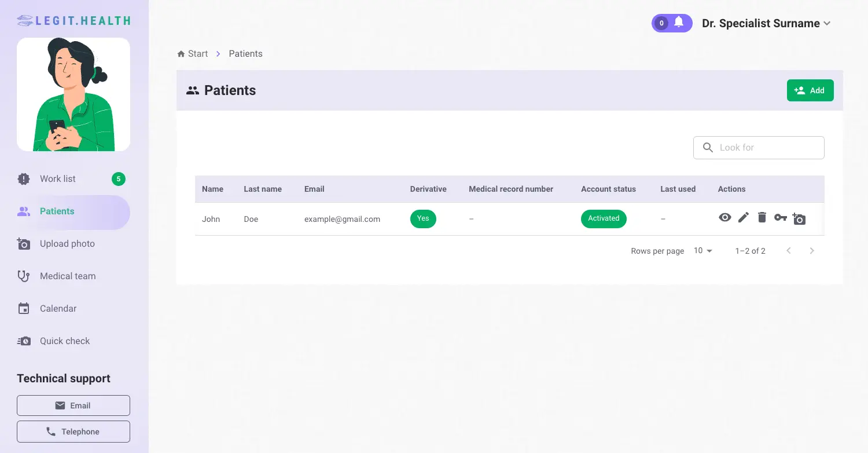Click the Look for search field
The width and height of the screenshot is (868, 453).
coord(759,147)
